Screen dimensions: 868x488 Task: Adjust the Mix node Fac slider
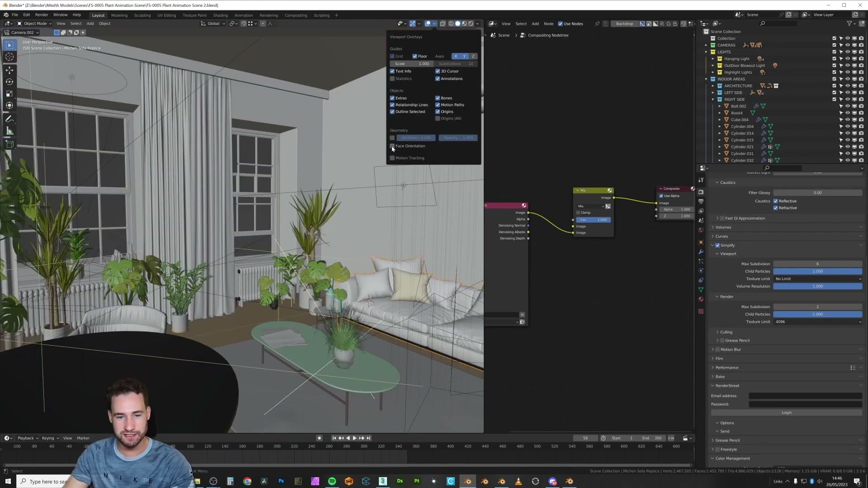click(x=593, y=220)
